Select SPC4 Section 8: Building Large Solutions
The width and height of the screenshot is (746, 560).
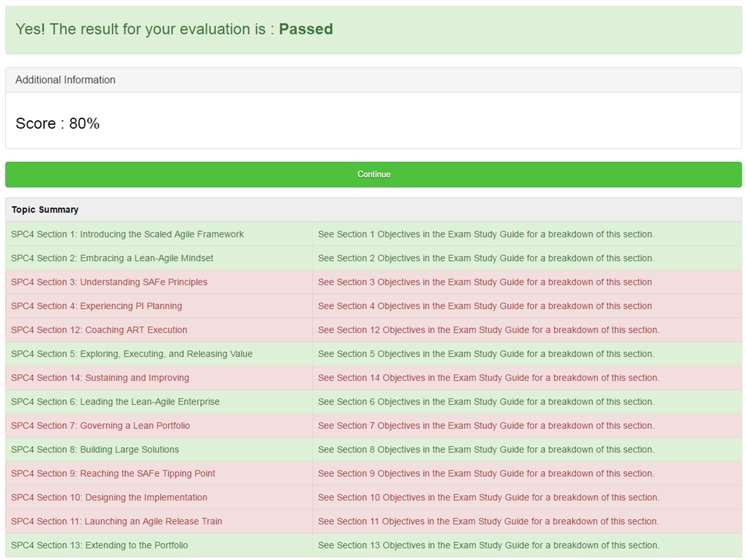click(x=95, y=449)
